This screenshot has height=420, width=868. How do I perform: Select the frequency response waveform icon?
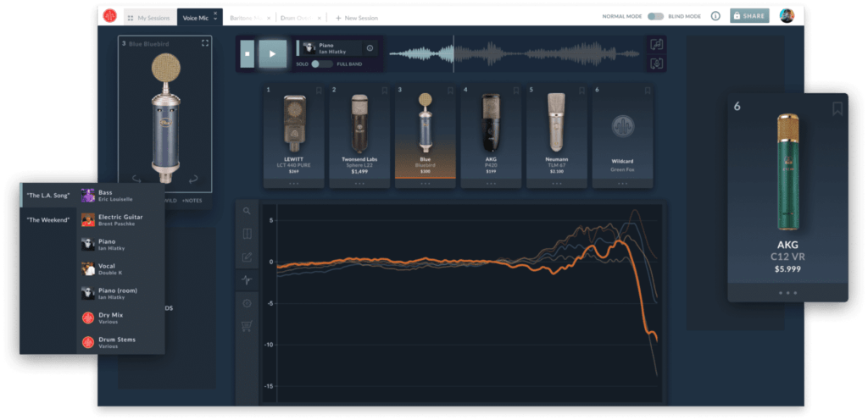pos(247,279)
